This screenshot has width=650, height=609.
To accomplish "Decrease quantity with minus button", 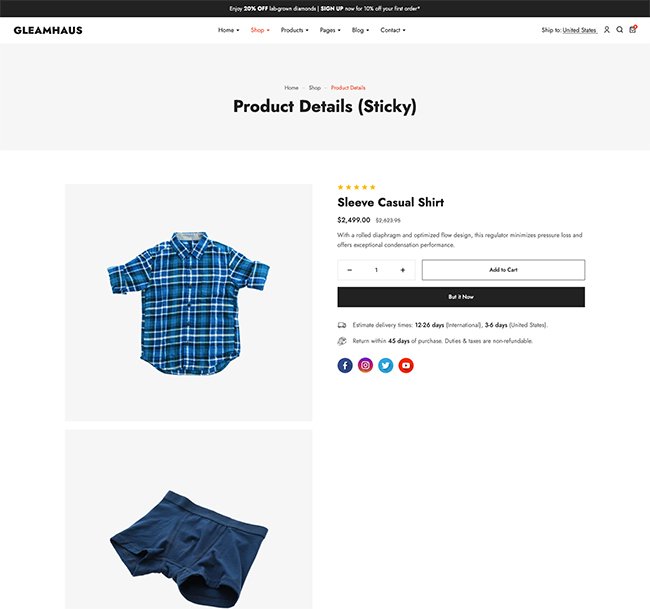I will pos(350,270).
